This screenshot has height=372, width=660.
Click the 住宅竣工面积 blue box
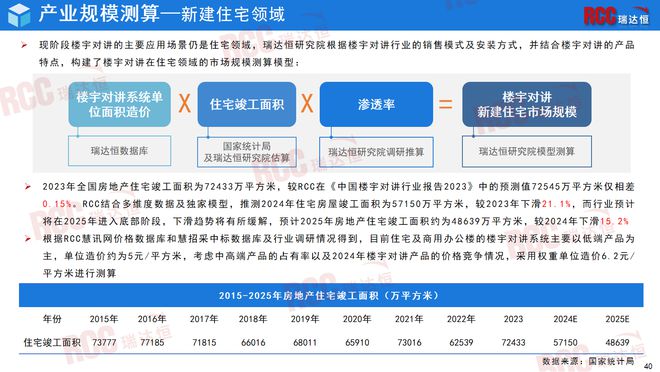(247, 104)
